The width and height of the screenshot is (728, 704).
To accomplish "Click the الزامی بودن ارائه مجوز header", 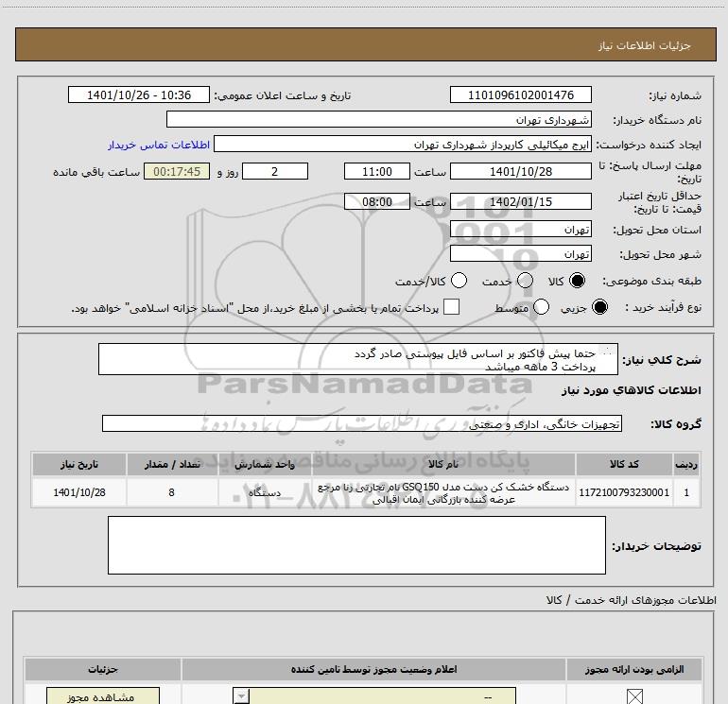I will coord(634,669).
